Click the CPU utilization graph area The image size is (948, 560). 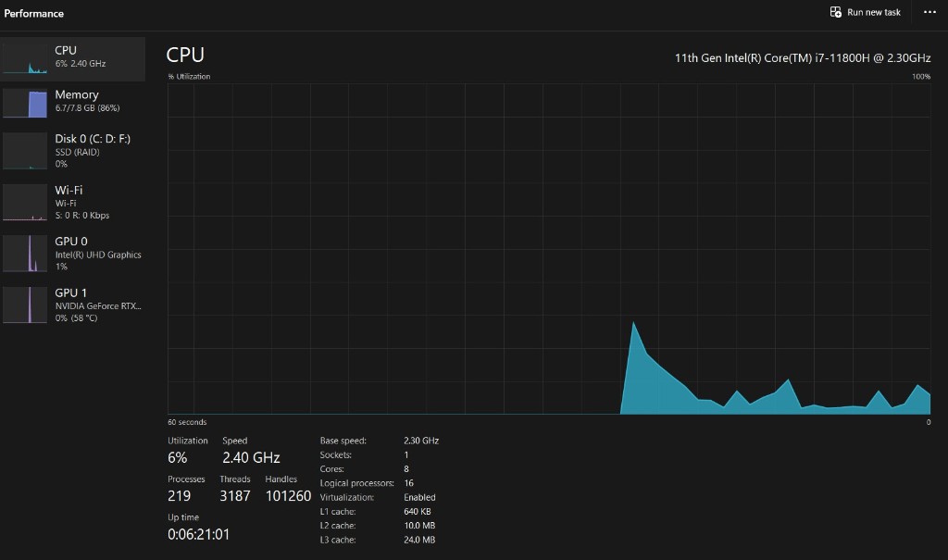pos(548,250)
